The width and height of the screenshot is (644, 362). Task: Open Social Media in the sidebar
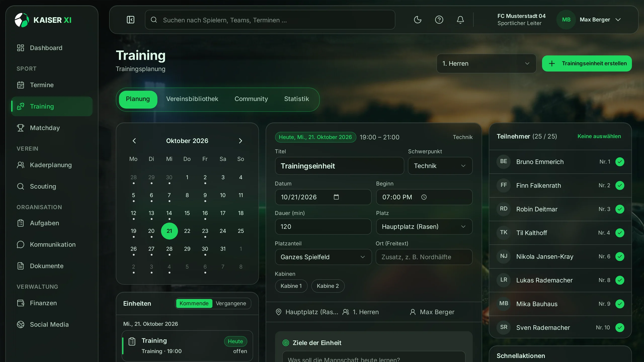[x=52, y=324]
